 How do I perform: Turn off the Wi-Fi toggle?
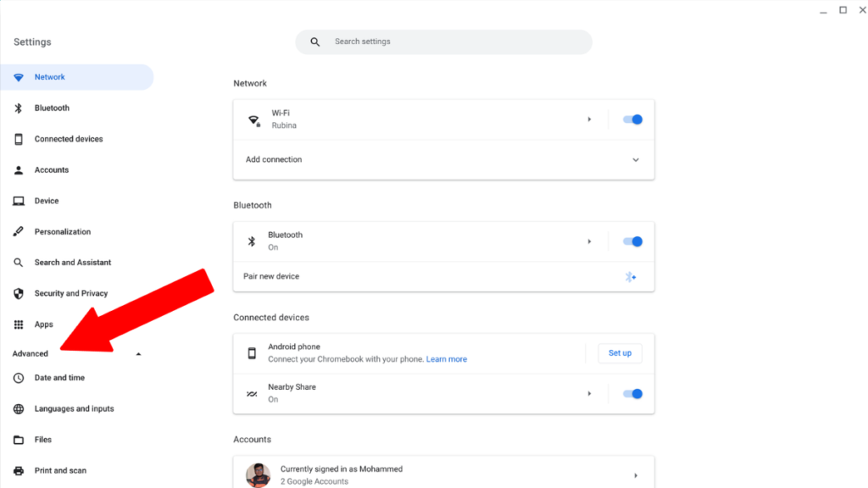632,119
